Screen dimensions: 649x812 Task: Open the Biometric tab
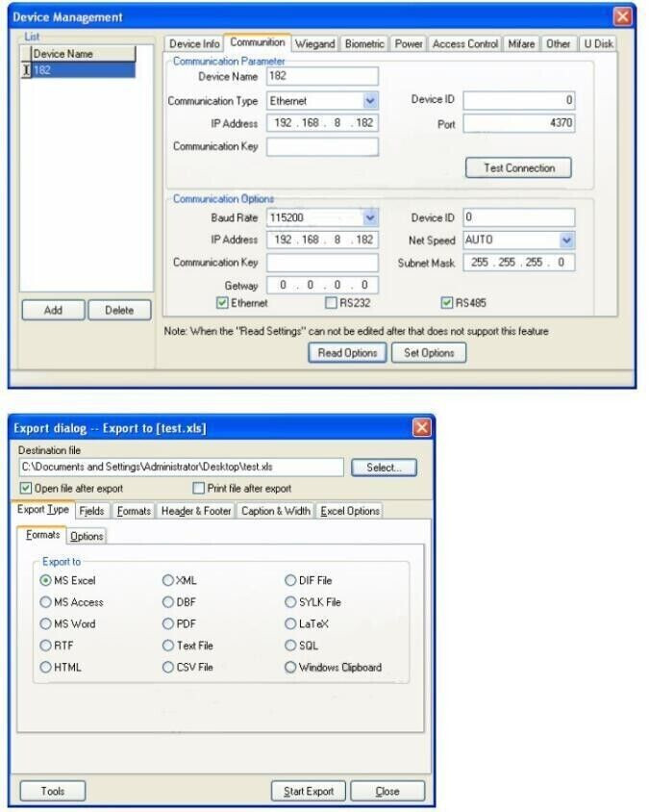point(364,44)
